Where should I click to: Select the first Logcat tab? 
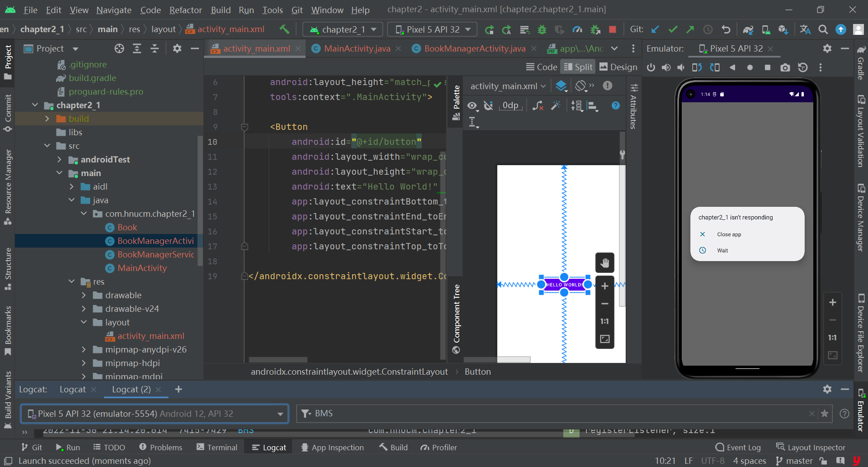(72, 389)
